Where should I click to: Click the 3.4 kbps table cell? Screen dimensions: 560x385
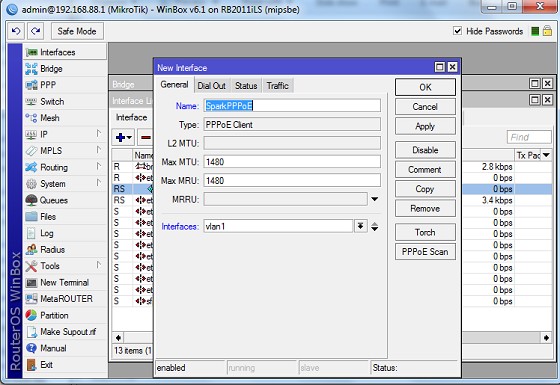point(489,200)
